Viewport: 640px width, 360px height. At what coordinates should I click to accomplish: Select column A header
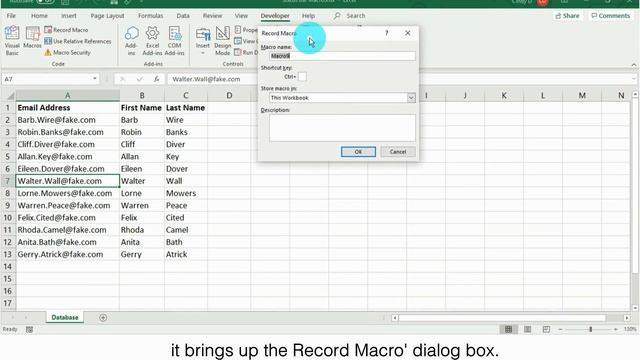click(68, 95)
